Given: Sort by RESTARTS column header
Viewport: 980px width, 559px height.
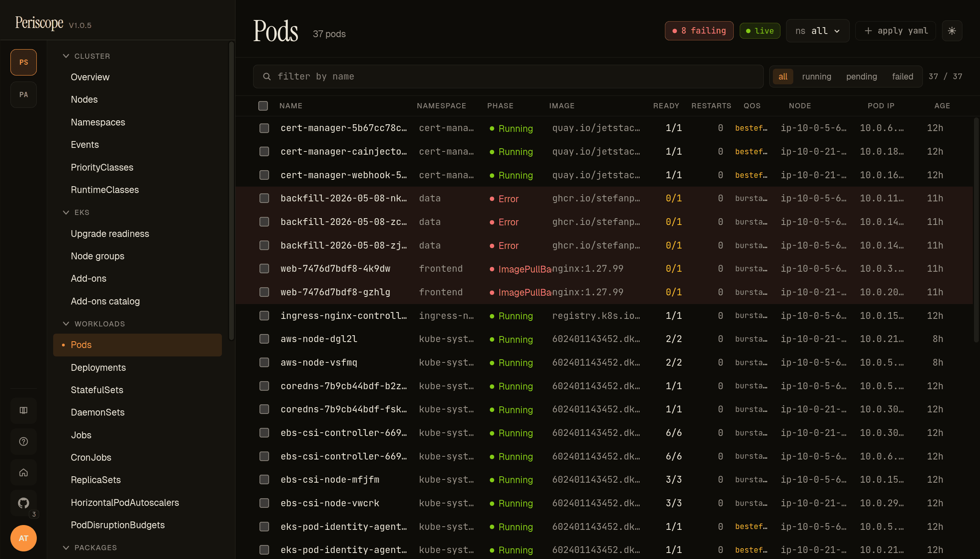Looking at the screenshot, I should tap(711, 106).
